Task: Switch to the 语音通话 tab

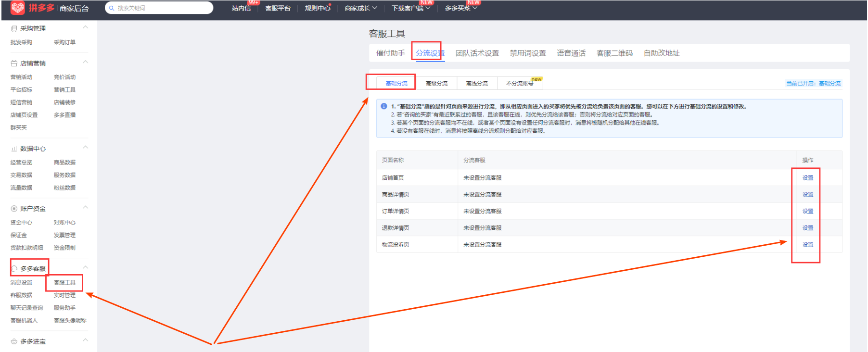Action: coord(571,53)
